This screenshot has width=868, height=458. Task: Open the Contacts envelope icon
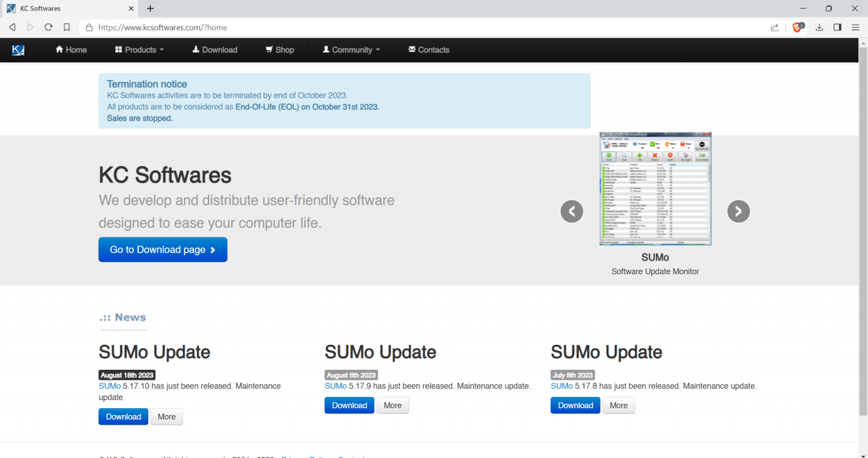(411, 50)
